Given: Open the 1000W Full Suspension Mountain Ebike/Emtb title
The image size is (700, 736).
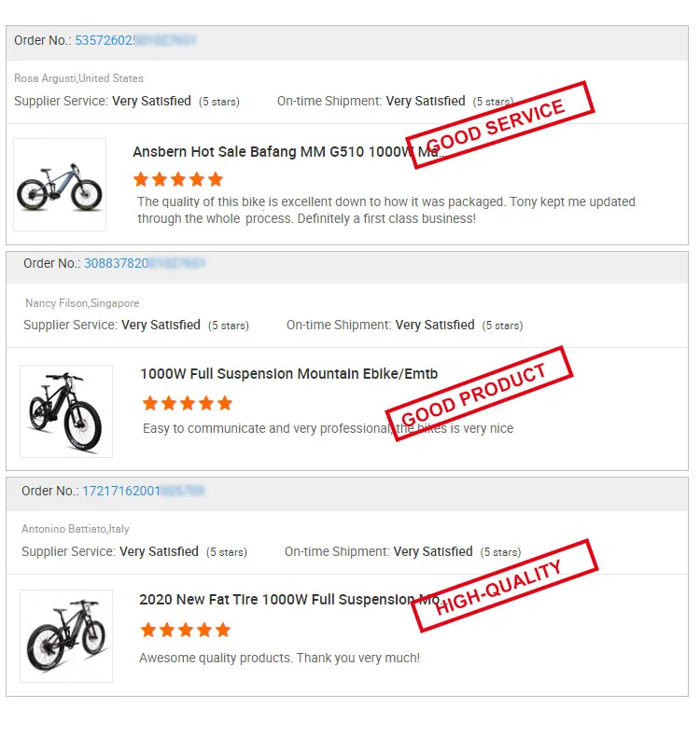Looking at the screenshot, I should tap(288, 374).
